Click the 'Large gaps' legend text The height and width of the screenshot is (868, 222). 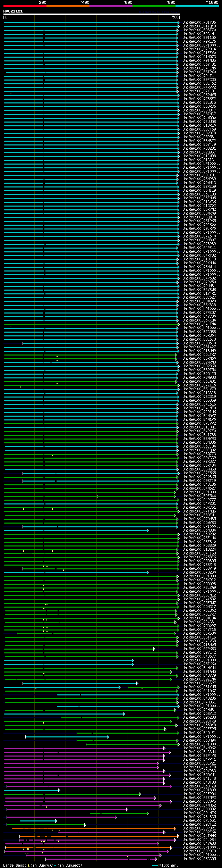pos(14,865)
